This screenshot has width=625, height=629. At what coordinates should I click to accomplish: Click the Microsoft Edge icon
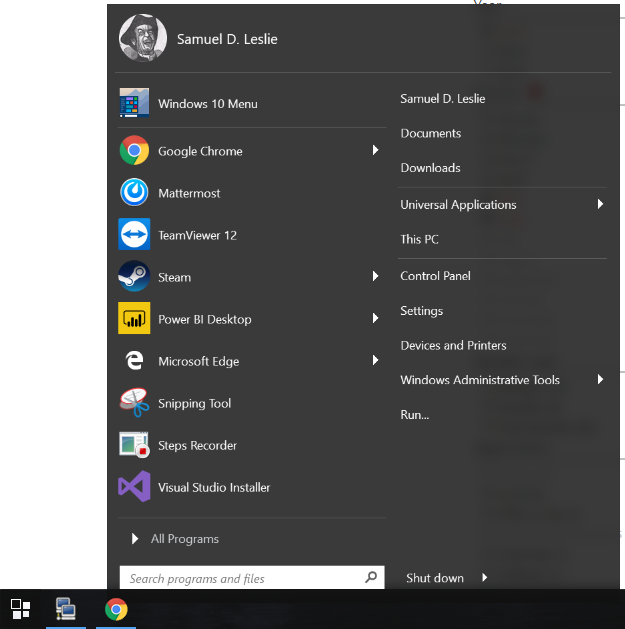pyautogui.click(x=134, y=361)
